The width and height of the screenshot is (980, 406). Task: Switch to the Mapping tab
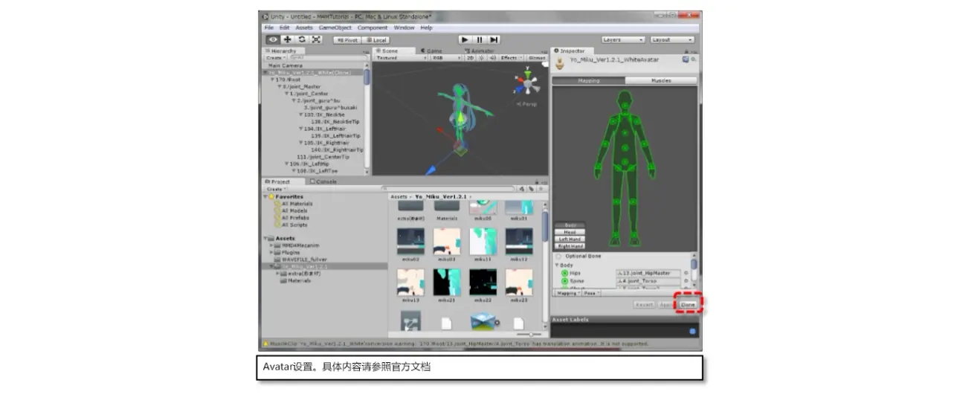[x=589, y=80]
